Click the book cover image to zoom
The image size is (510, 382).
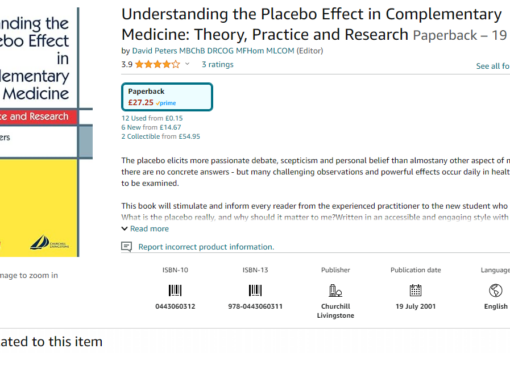tap(39, 132)
